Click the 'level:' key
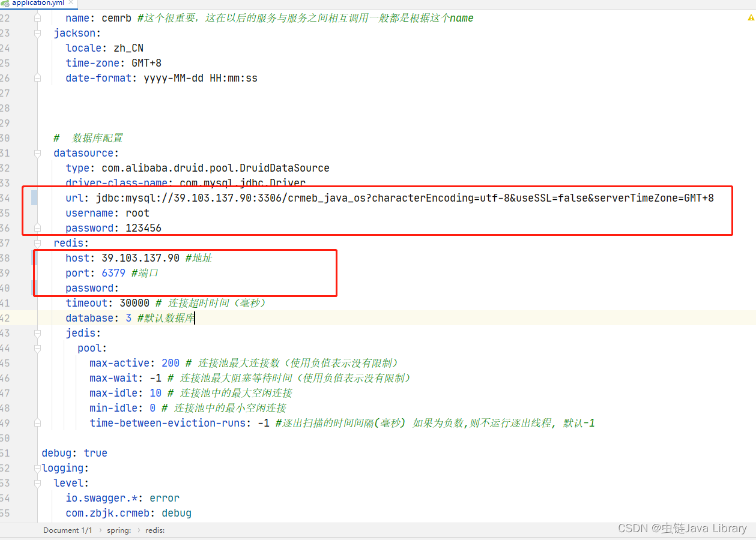This screenshot has height=540, width=756. (x=71, y=483)
